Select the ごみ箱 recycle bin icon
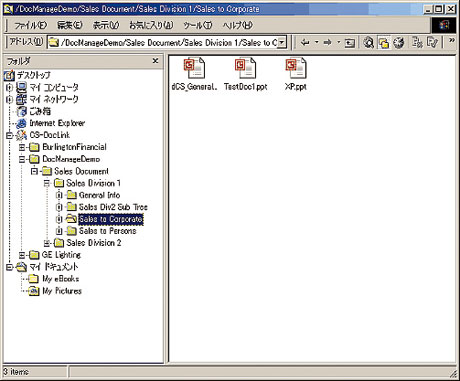 pyautogui.click(x=22, y=111)
